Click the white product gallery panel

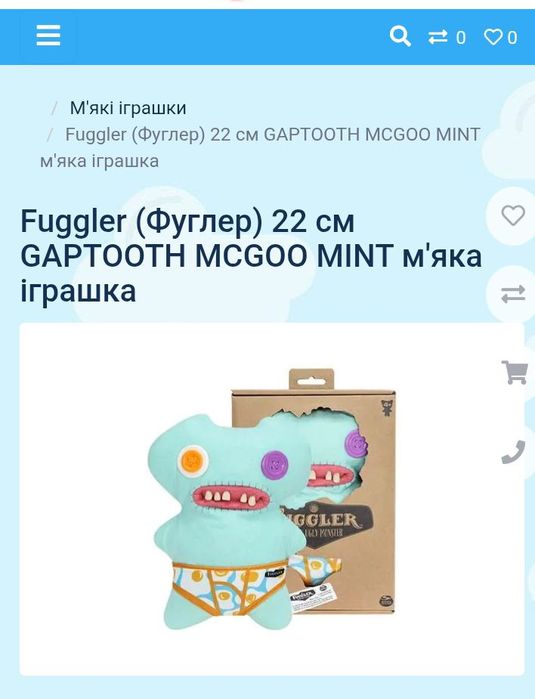click(272, 499)
